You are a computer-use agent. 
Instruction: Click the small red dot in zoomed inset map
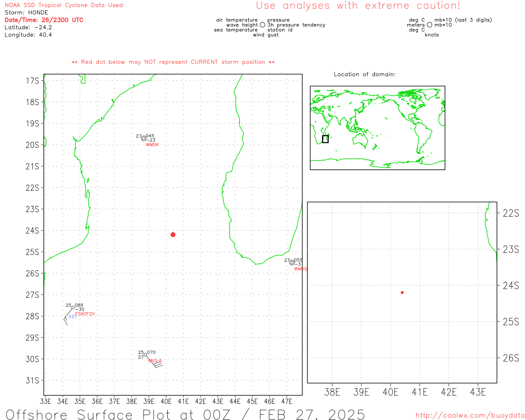pos(402,292)
